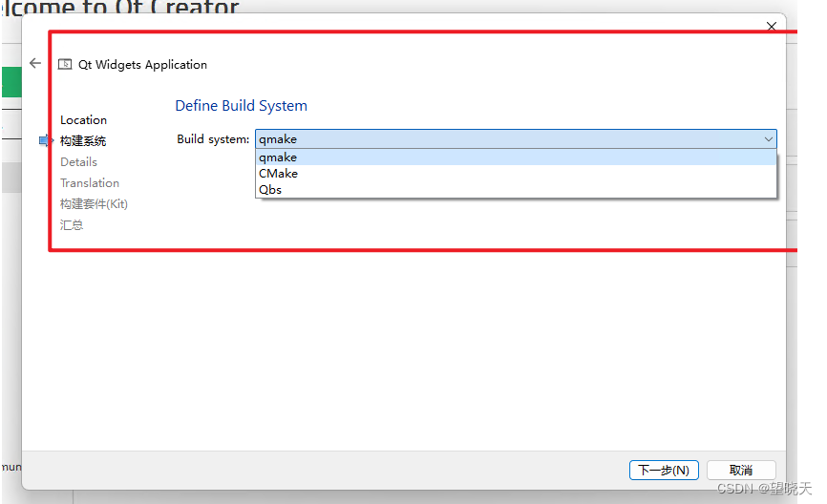Click the qmake value in the combo box
This screenshot has height=504, width=827.
pos(278,139)
